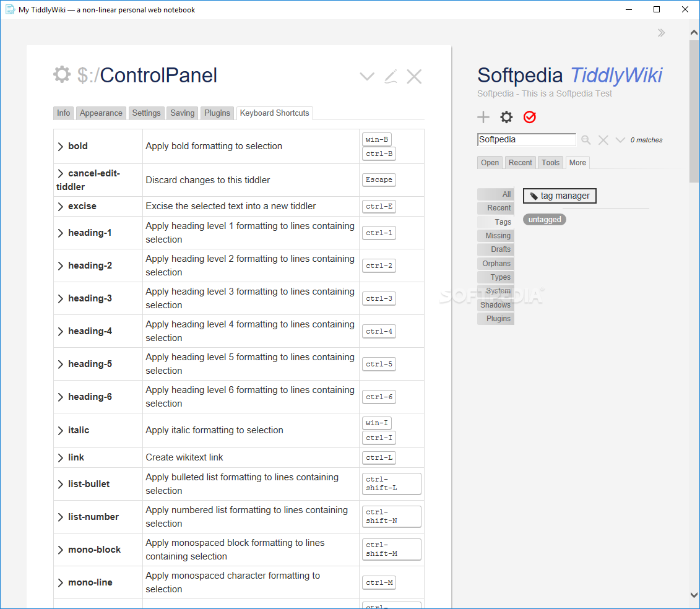The image size is (700, 609).
Task: Open the tag manager button
Action: 560,196
